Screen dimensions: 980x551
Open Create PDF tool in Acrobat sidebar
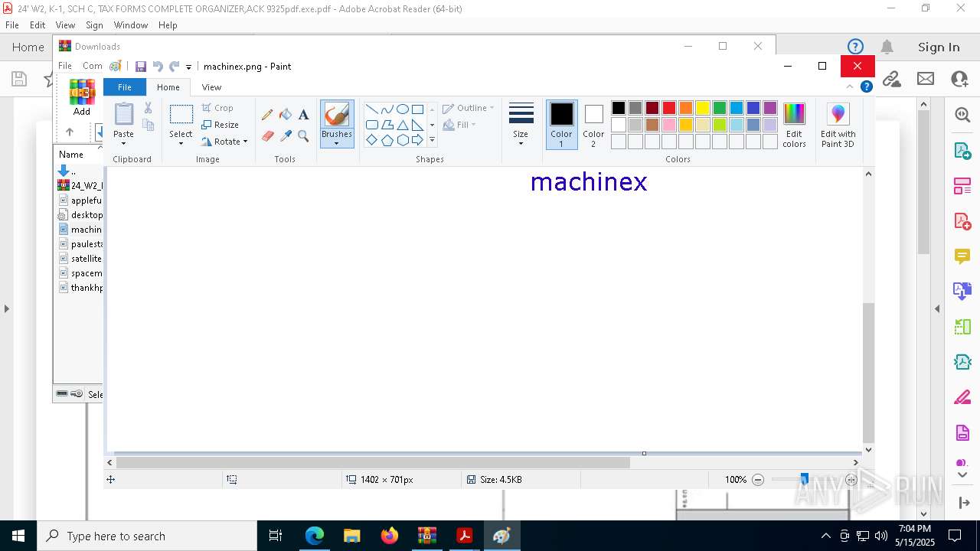point(962,220)
